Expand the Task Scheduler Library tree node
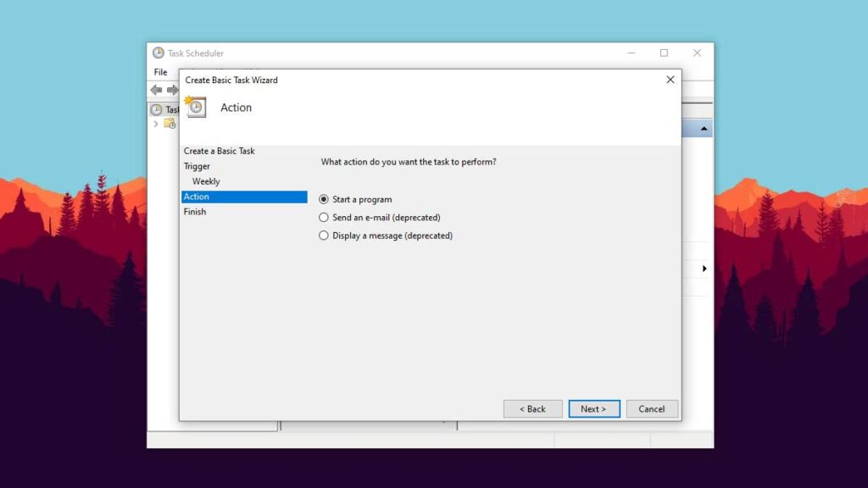The width and height of the screenshot is (868, 488). click(x=156, y=124)
